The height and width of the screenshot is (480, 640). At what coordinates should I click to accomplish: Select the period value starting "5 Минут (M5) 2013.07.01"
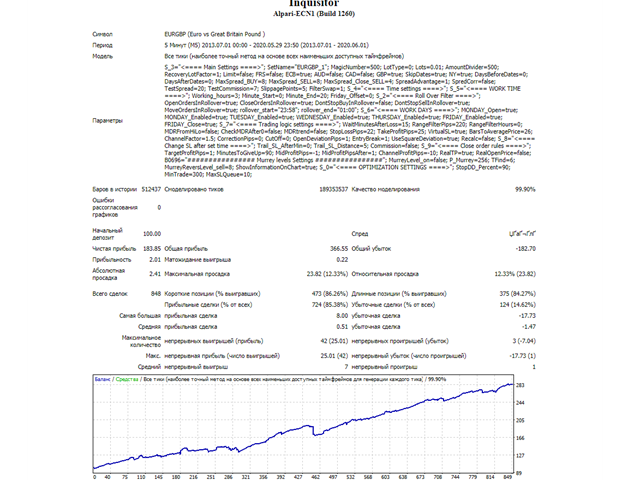pyautogui.click(x=267, y=45)
